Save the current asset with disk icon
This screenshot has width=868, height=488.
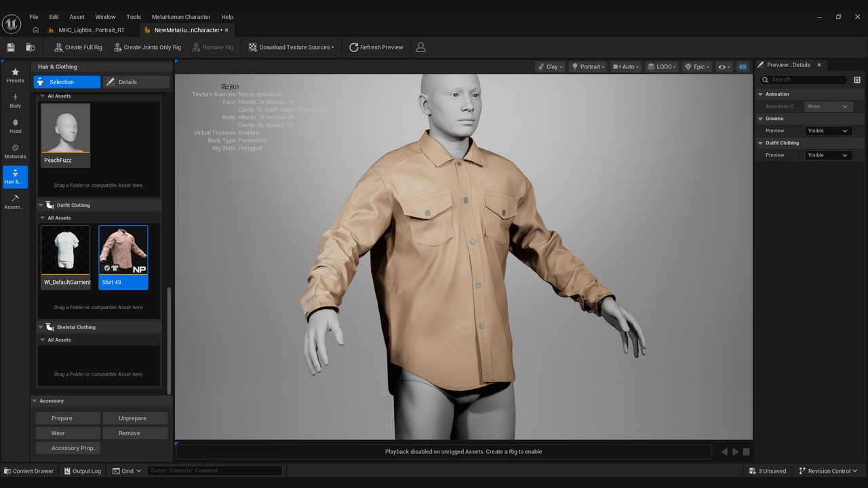(11, 47)
